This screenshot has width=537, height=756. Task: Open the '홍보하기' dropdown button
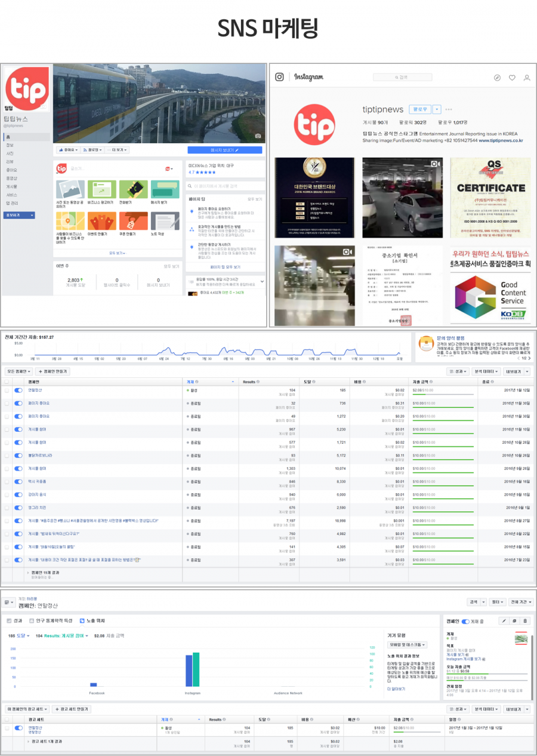pyautogui.click(x=20, y=214)
